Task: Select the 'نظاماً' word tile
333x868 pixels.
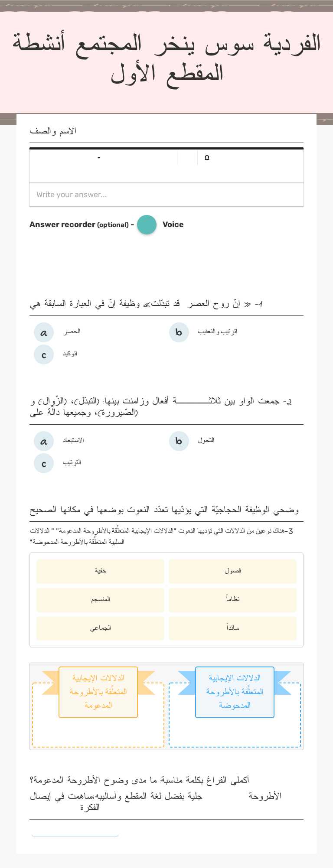Action: [232, 600]
